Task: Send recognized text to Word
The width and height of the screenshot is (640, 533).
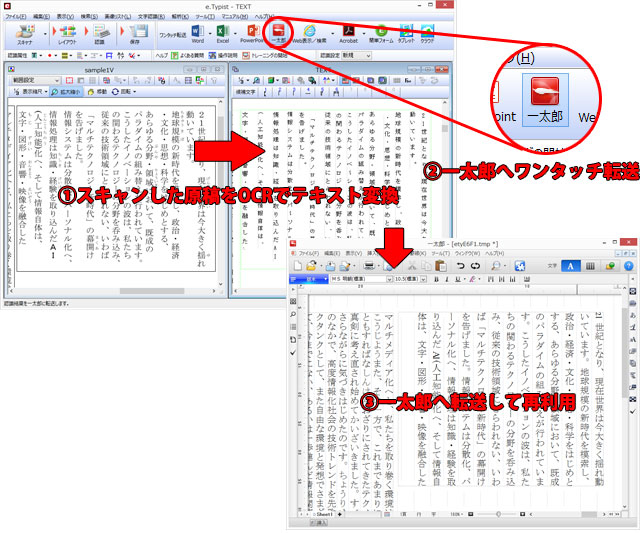Action: [x=198, y=33]
